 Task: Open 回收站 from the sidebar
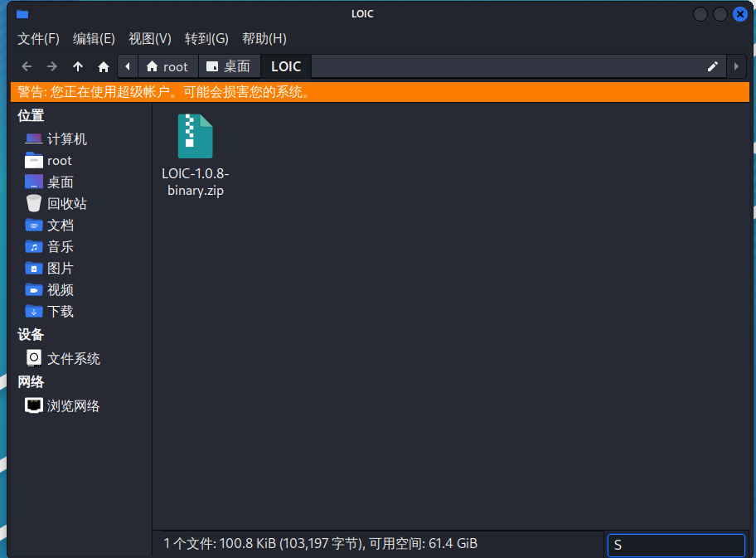click(59, 203)
